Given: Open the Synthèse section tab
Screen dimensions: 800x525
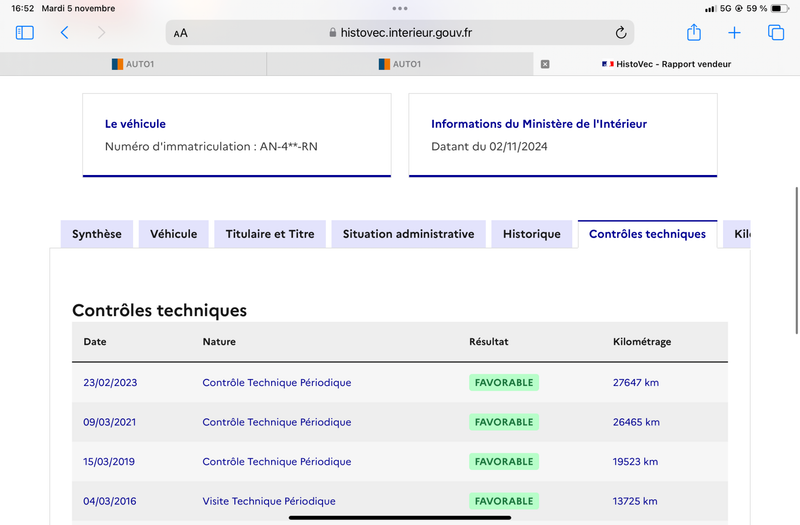Looking at the screenshot, I should [97, 234].
